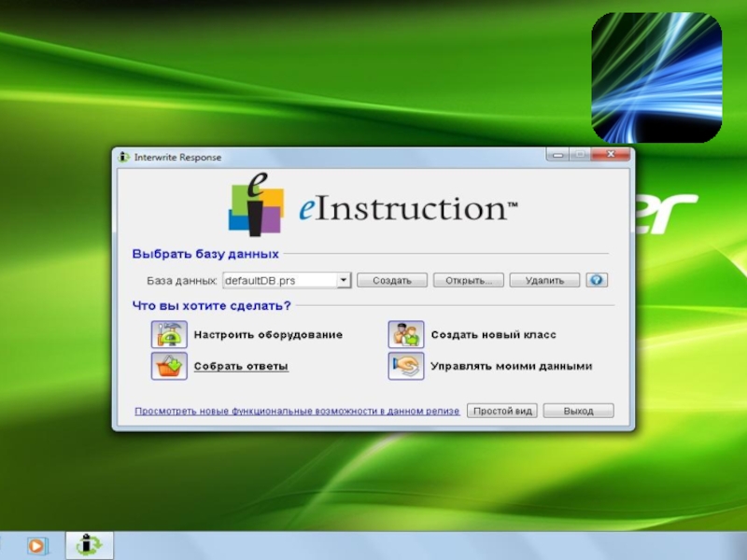Screen dimensions: 747x560
Task: Minimize the Interwrite Response window
Action: [557, 154]
